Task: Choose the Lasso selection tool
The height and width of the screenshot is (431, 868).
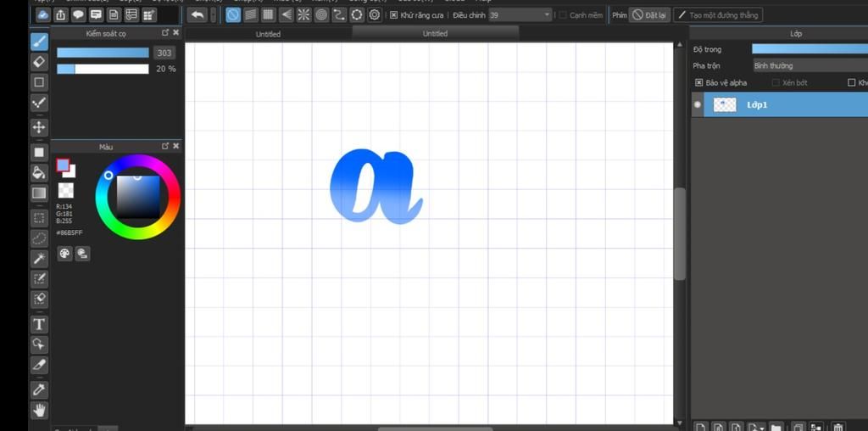Action: tap(39, 238)
